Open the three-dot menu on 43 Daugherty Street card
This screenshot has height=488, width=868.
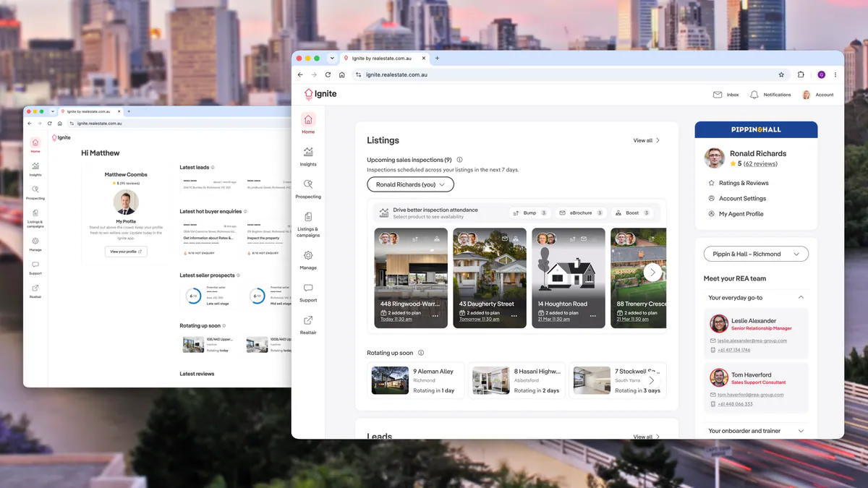click(514, 316)
